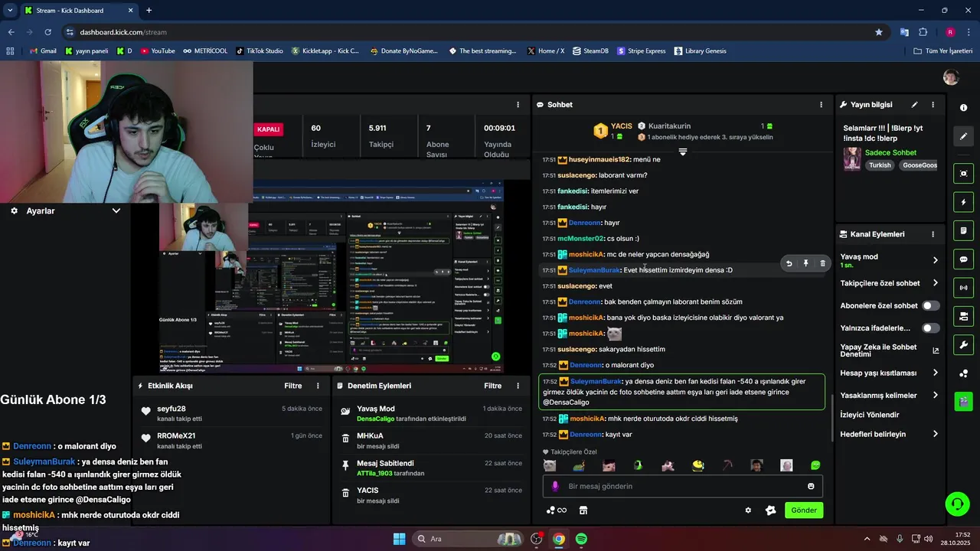Viewport: 980px width, 551px height.
Task: Click the Turkish language tag
Action: click(x=880, y=165)
